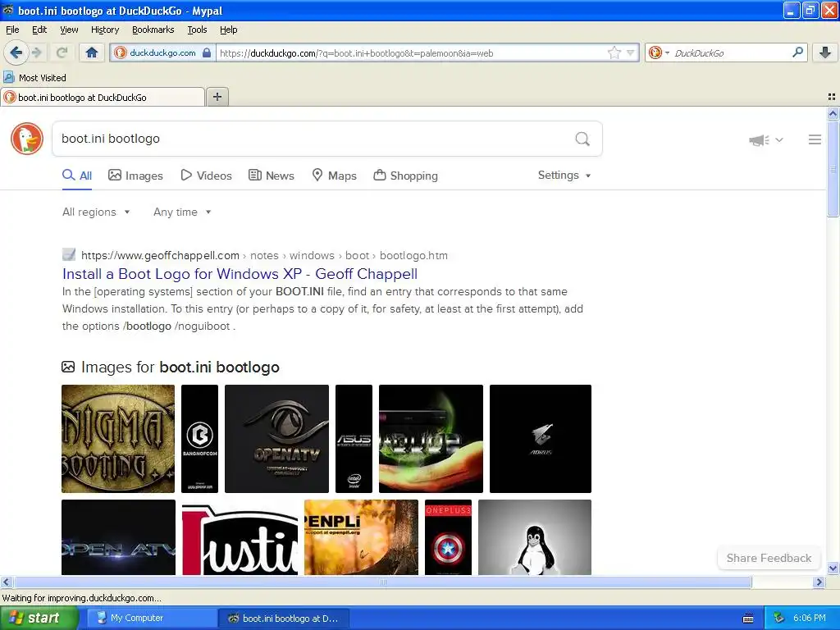
Task: Open the OpenPLi autumn image thumbnail
Action: [361, 537]
